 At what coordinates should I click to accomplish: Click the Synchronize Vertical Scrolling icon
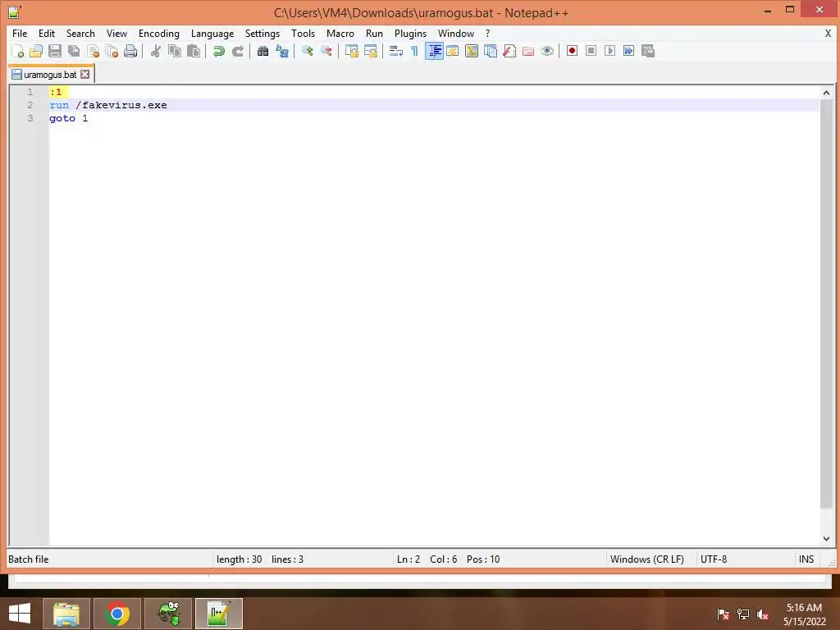click(x=351, y=51)
